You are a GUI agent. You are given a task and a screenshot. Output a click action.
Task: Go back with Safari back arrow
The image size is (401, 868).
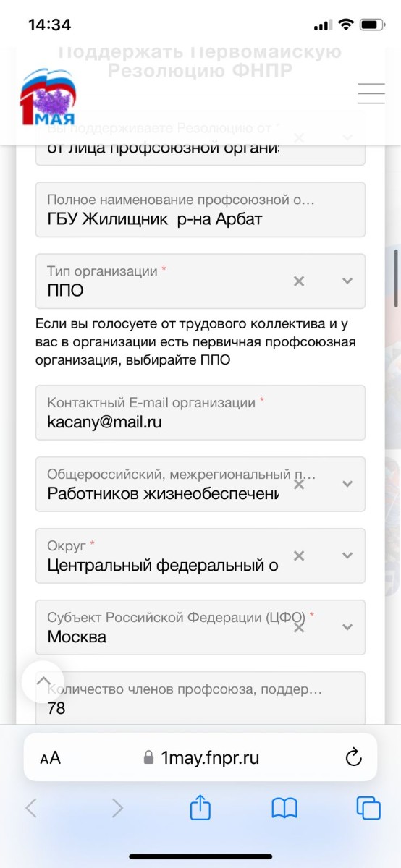coord(31,808)
